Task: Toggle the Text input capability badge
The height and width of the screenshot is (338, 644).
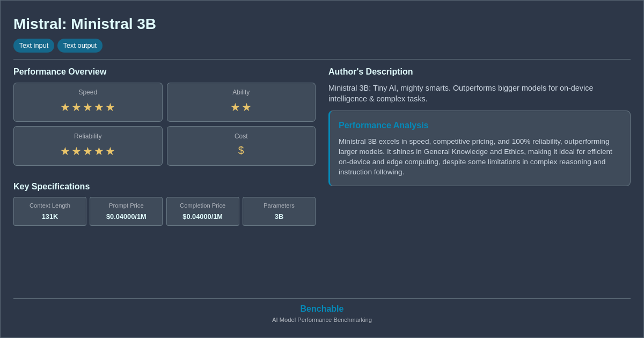Action: tap(34, 46)
